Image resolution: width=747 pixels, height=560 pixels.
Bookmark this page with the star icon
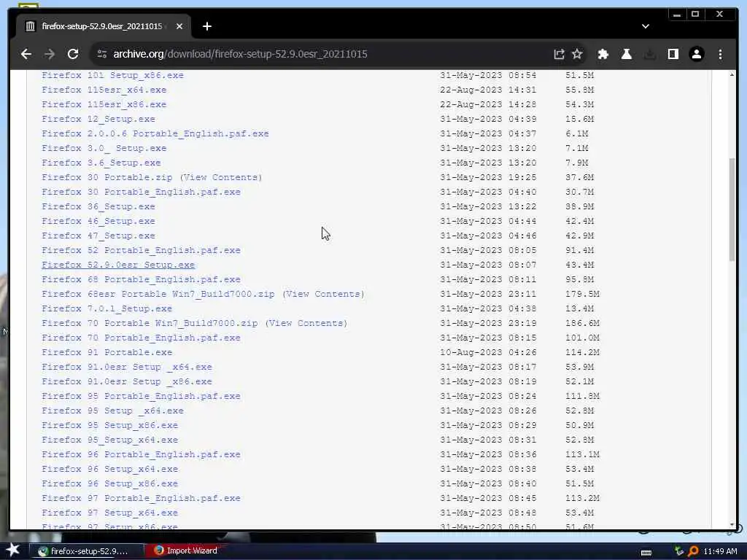578,54
